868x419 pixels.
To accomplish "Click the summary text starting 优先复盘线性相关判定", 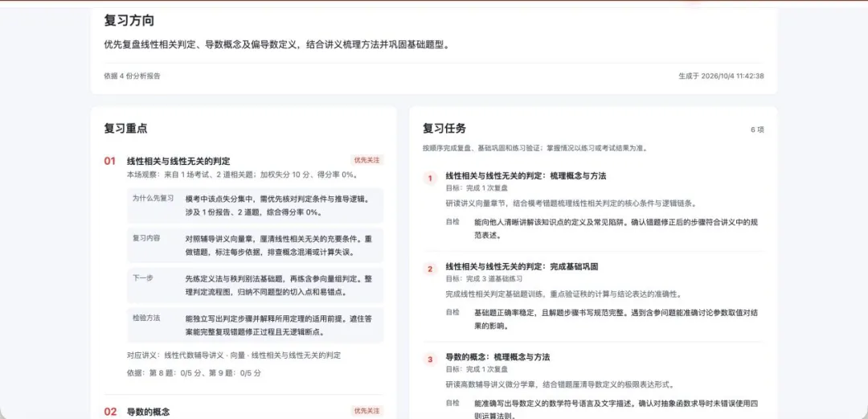I will tap(276, 45).
